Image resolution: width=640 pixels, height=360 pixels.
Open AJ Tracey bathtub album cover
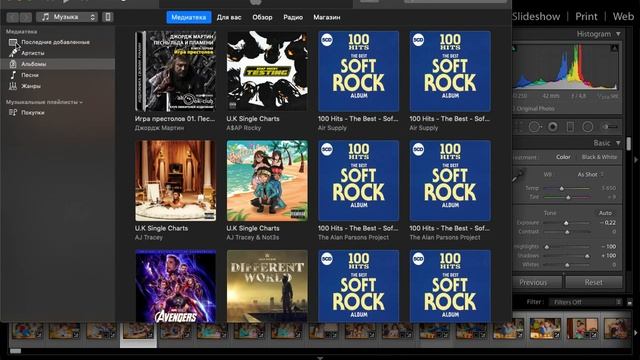[x=175, y=181]
